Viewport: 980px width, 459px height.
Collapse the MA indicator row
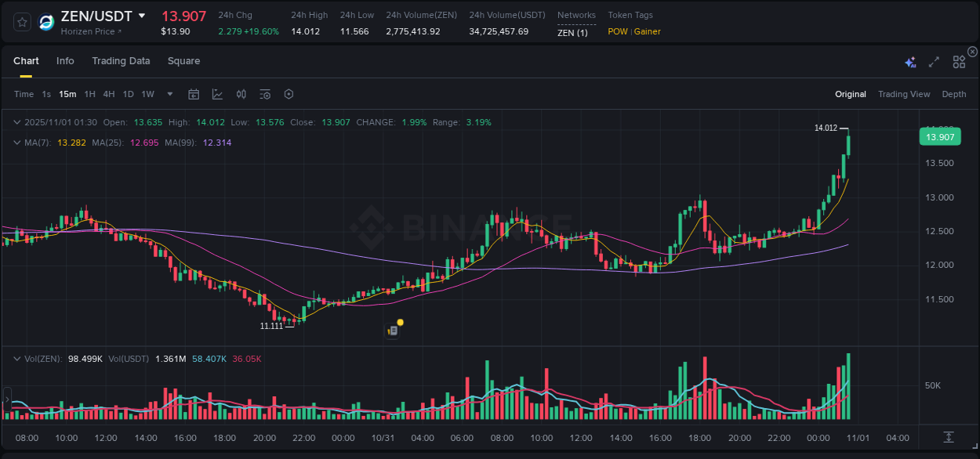(17, 143)
